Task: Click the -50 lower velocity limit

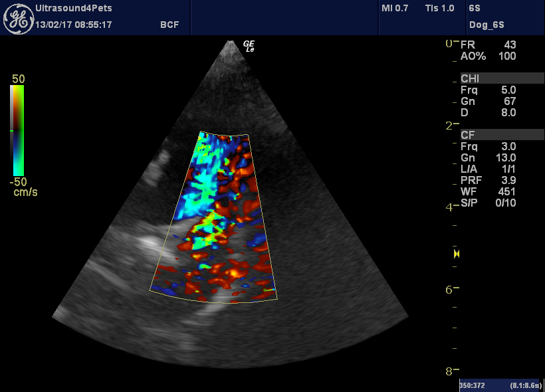Action: coord(18,182)
